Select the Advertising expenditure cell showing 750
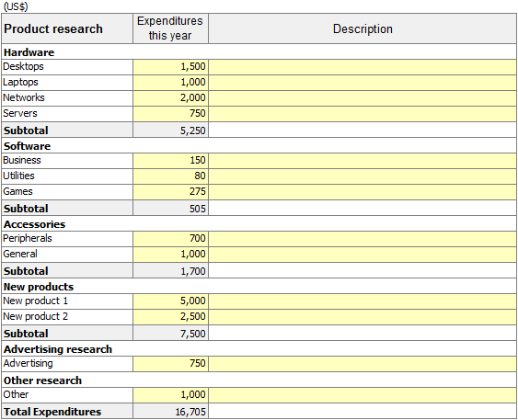Viewport: 518px width, 420px height. click(170, 364)
